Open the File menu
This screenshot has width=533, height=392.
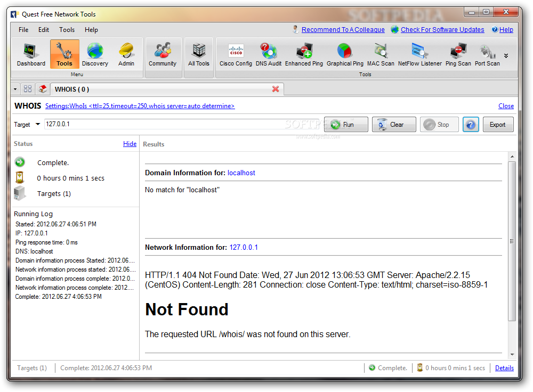pyautogui.click(x=23, y=29)
